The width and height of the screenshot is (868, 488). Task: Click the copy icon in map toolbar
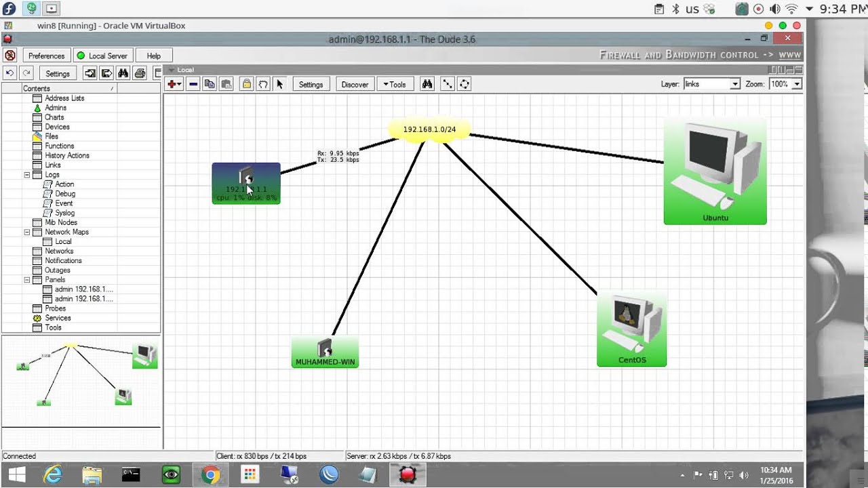[x=210, y=84]
